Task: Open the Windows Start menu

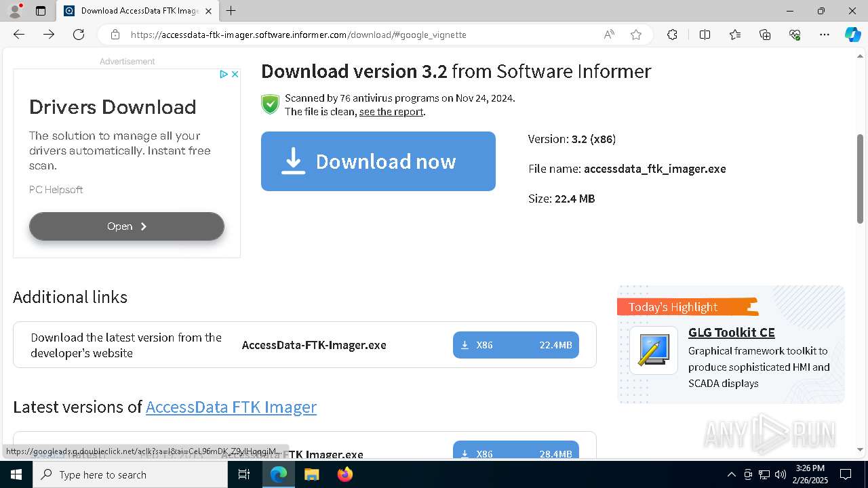Action: click(x=16, y=474)
